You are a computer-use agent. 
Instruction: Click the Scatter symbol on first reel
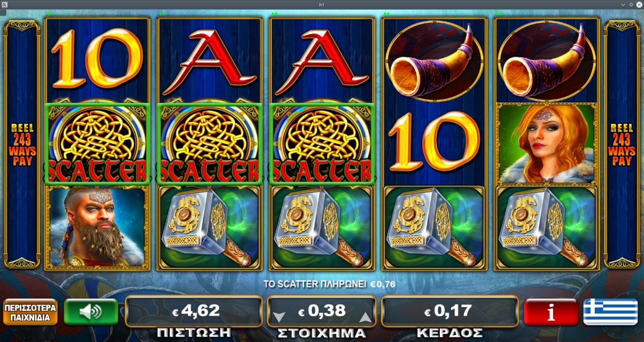[x=97, y=144]
